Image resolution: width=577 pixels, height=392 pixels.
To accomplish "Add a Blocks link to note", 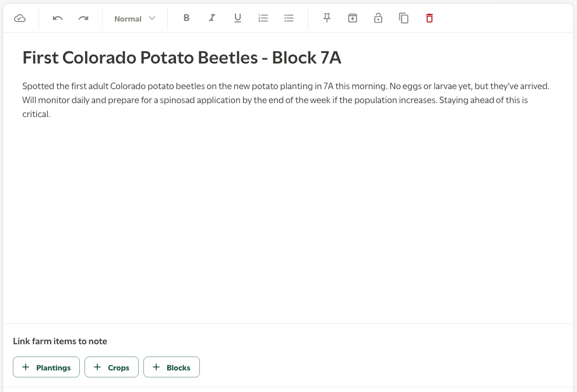I will [171, 368].
